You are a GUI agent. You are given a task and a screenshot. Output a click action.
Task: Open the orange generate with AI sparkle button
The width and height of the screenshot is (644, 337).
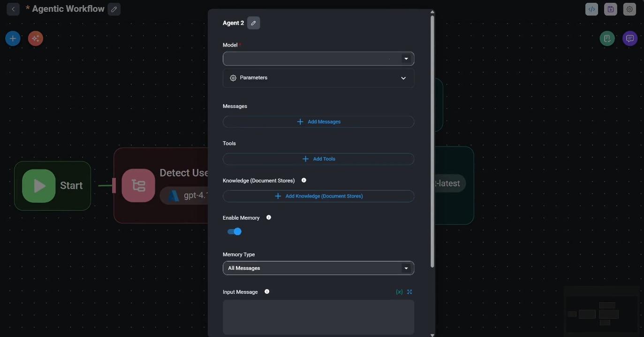pos(36,38)
